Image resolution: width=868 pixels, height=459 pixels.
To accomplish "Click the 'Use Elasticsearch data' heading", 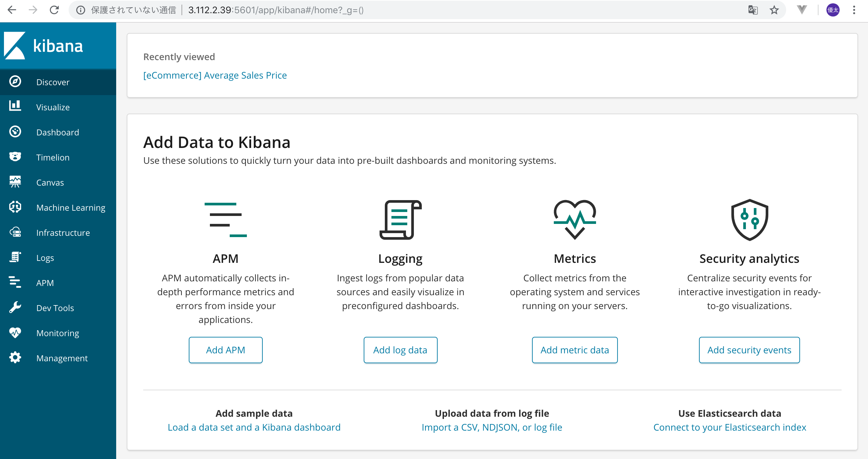I will click(730, 413).
